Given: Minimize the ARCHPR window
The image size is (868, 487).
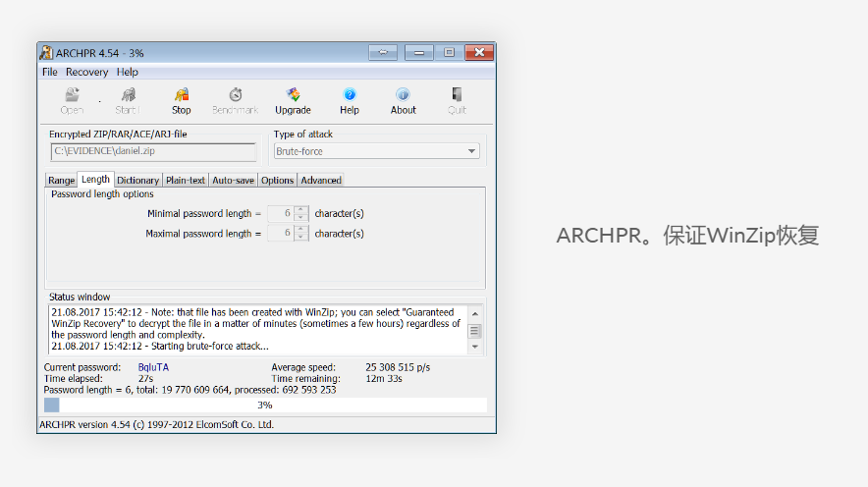Looking at the screenshot, I should point(419,52).
